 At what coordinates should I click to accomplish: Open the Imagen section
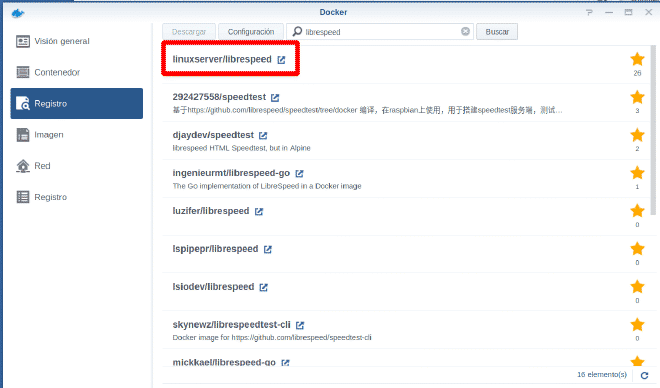coord(77,135)
